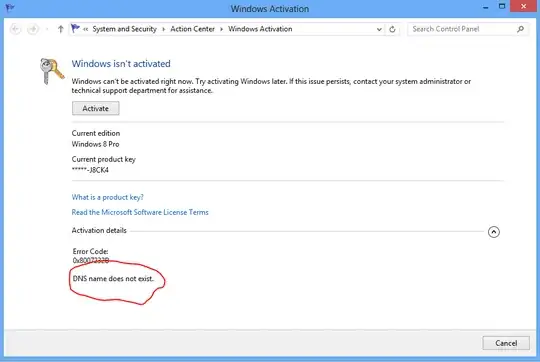This screenshot has height=362, width=540.
Task: Click the 'DNS name does not exist.' text
Action: pos(113,279)
